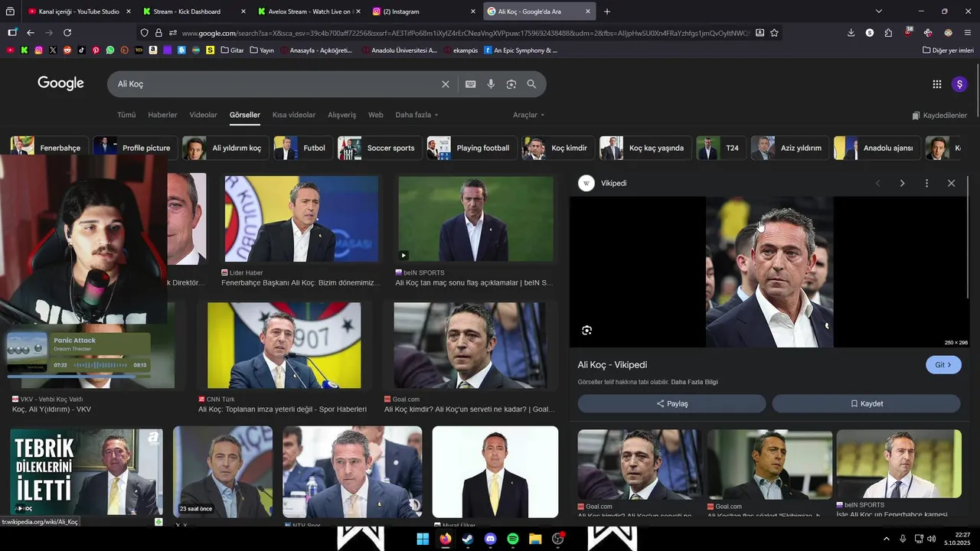The width and height of the screenshot is (980, 551).
Task: Open the Discord taskbar icon
Action: [491, 539]
